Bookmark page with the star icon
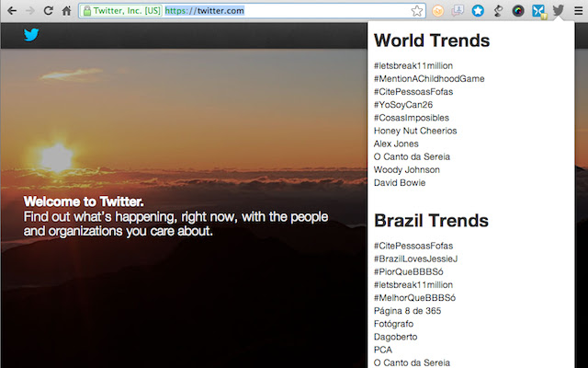Image resolution: width=588 pixels, height=368 pixels. (x=417, y=11)
